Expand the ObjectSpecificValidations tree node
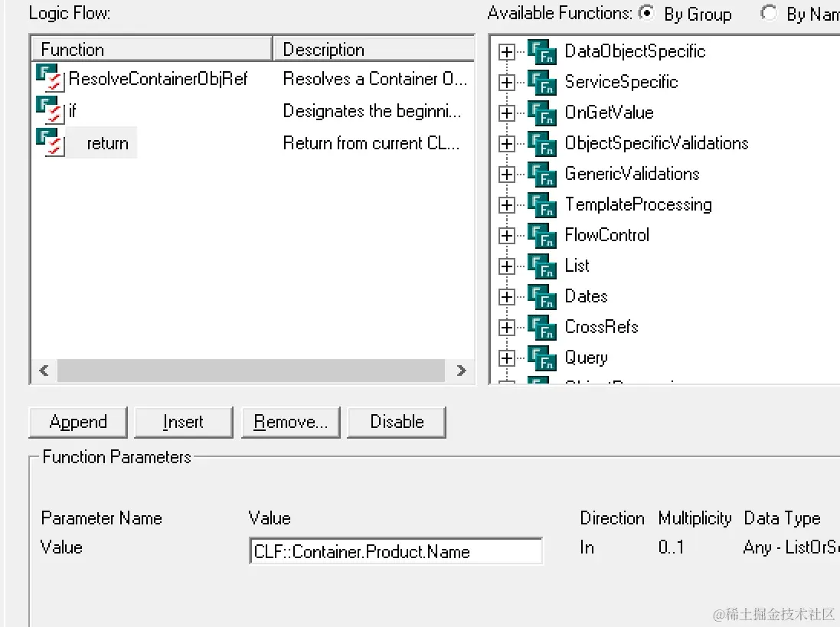840x627 pixels. coord(506,144)
